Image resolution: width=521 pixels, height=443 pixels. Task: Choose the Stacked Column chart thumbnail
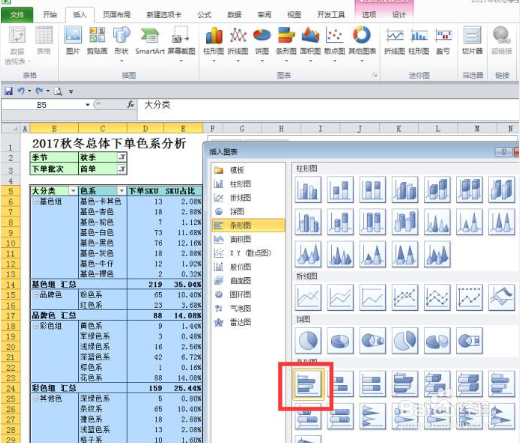pyautogui.click(x=340, y=190)
